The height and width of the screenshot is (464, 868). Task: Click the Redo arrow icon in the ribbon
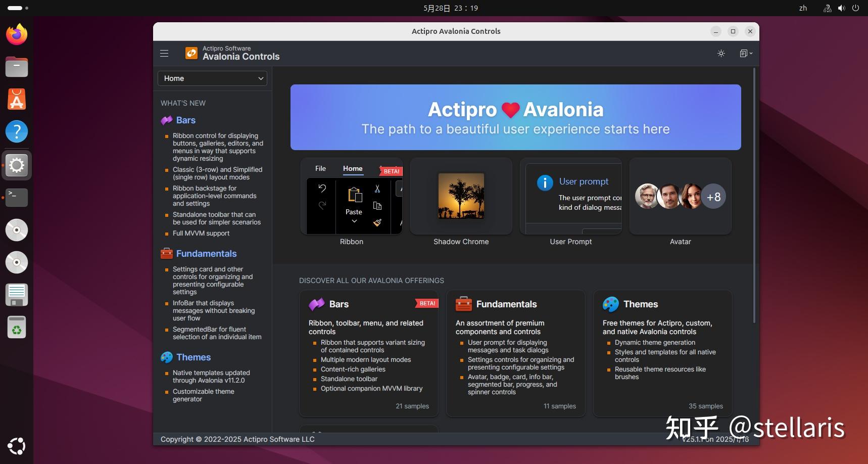322,205
